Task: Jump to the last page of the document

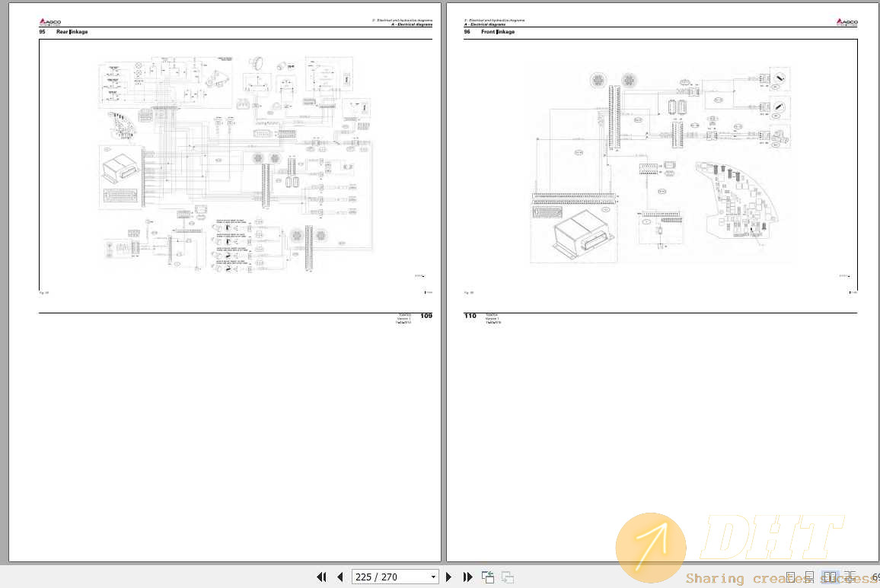Action: [x=468, y=577]
